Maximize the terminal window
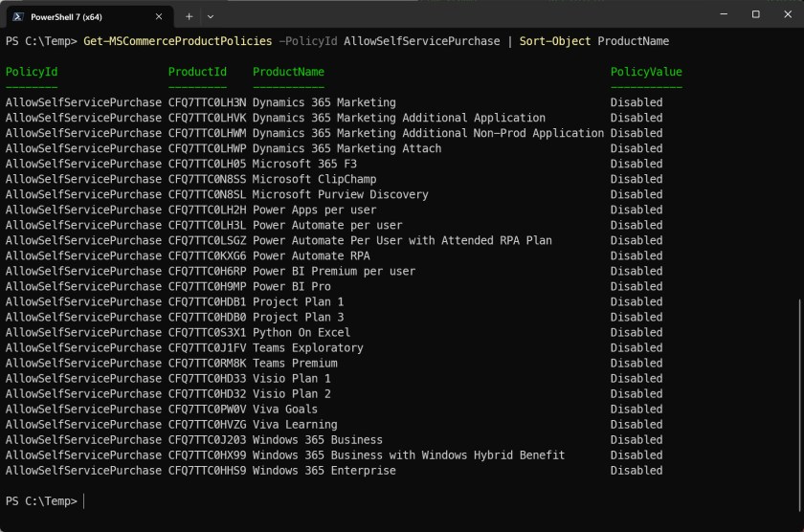 coord(756,14)
